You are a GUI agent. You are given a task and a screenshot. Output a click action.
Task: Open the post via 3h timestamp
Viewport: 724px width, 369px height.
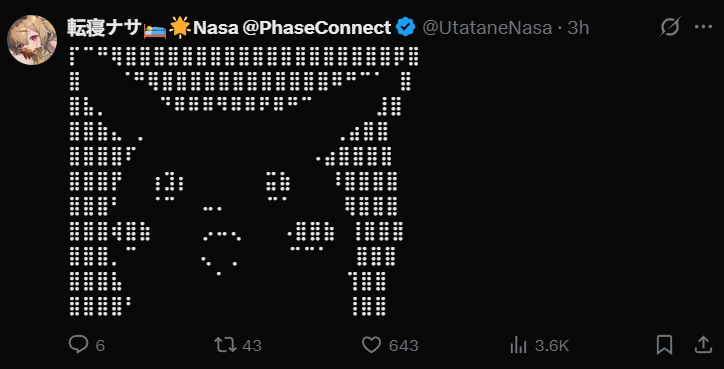pos(578,28)
